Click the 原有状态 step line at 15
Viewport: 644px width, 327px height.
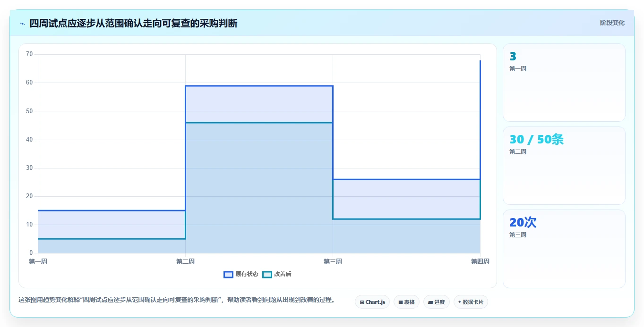[x=112, y=210]
